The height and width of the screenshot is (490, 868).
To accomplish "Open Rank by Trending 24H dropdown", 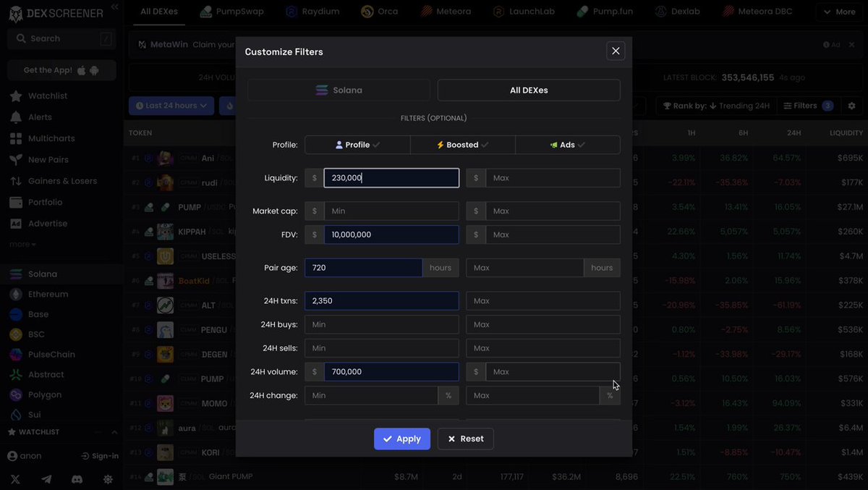I will tap(716, 106).
